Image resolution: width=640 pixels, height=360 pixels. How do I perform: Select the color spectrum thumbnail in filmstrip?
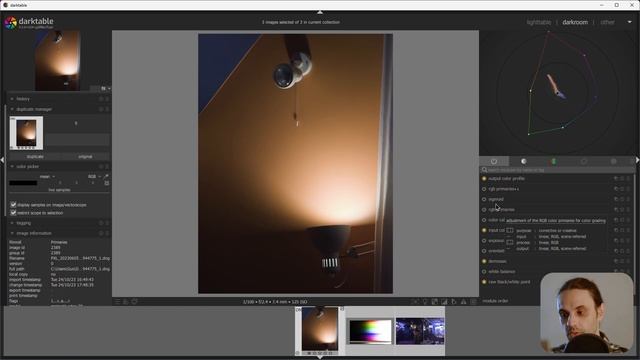(370, 331)
